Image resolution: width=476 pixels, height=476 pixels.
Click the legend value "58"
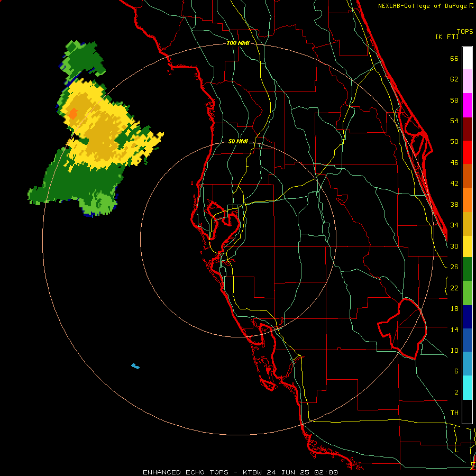pos(454,100)
